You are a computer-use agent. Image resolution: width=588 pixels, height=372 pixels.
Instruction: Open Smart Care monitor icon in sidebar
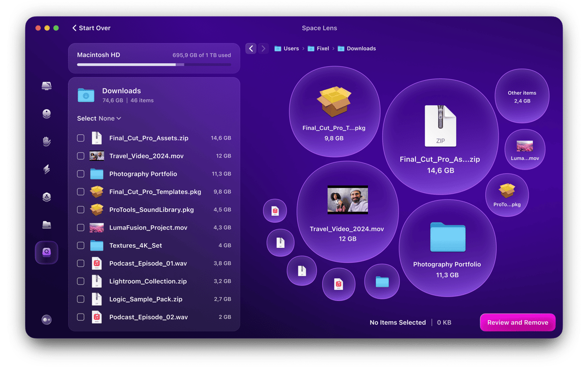(x=46, y=86)
